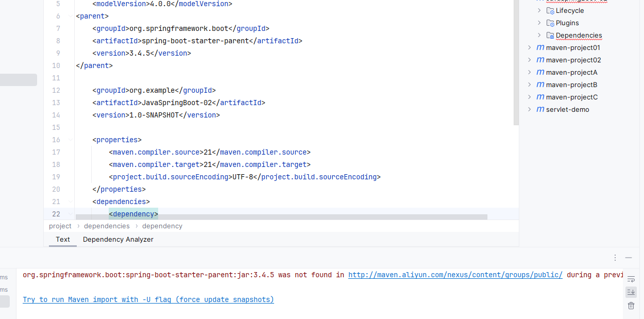Image resolution: width=644 pixels, height=319 pixels.
Task: Open the maven.aliyun.com nexus link
Action: (455, 275)
